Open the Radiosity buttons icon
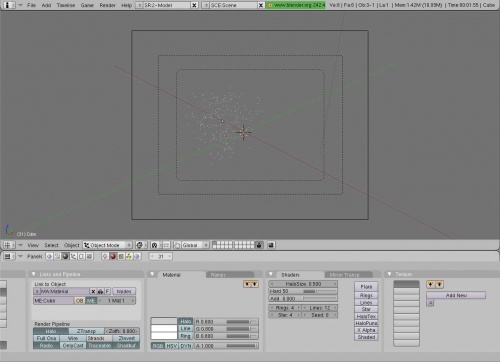 point(129,256)
